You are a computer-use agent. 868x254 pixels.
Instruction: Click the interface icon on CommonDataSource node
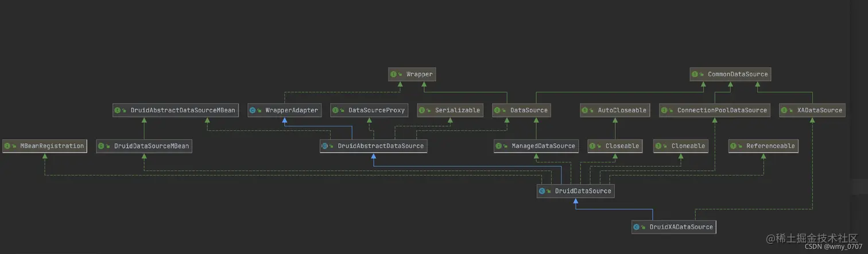(x=695, y=75)
